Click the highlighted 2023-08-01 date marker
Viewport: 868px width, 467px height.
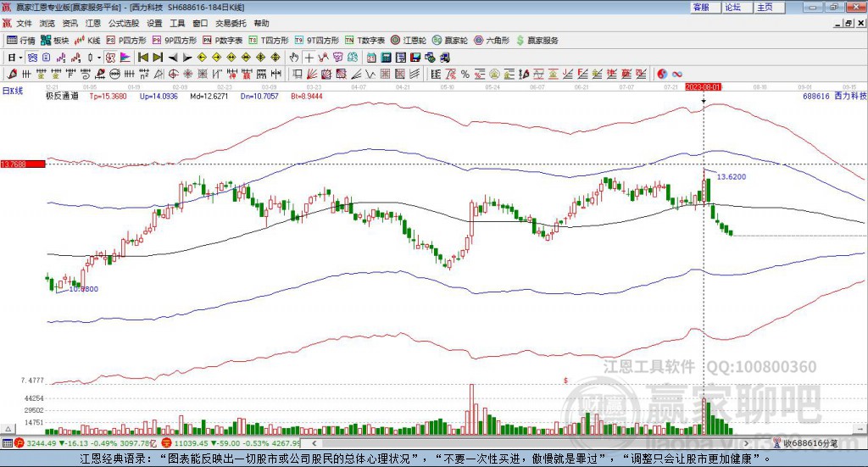[x=704, y=86]
